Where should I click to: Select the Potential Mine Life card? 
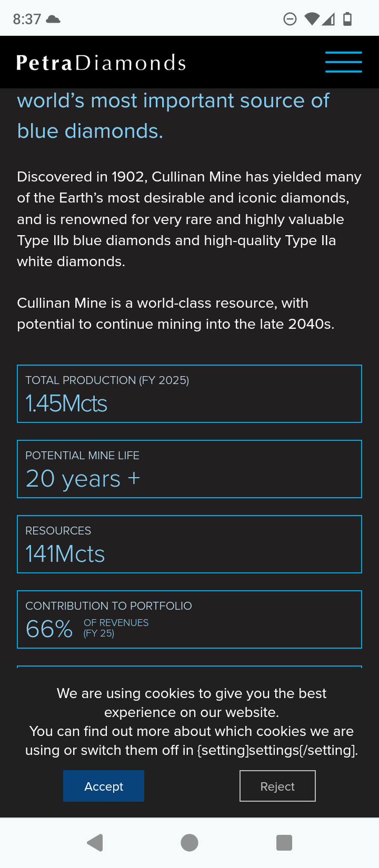coord(189,469)
